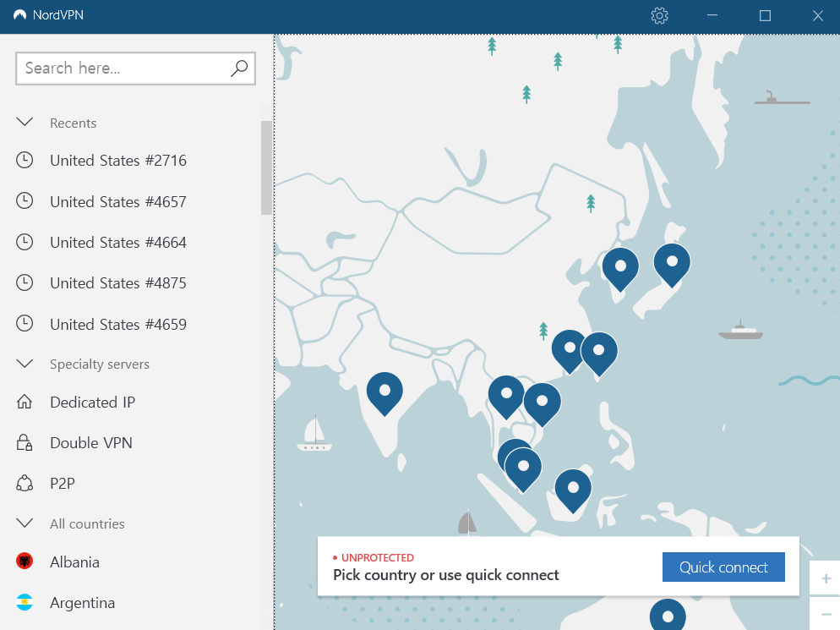840x630 pixels.
Task: Zoom out the map with minus button
Action: [x=826, y=614]
